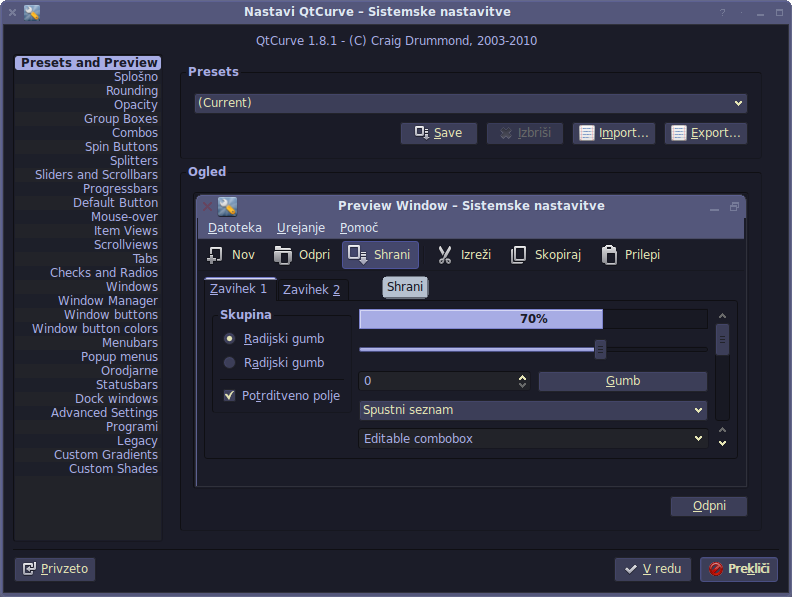Select Opacity in sidebar list

(88, 105)
